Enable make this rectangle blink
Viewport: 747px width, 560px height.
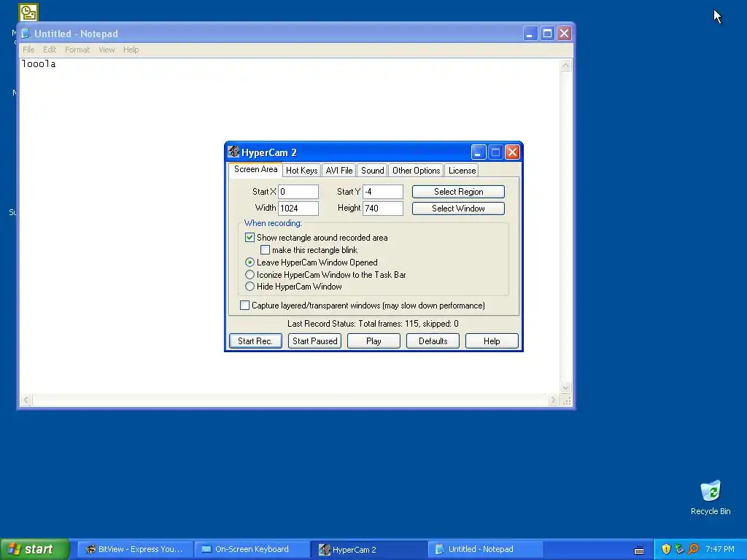tap(265, 250)
